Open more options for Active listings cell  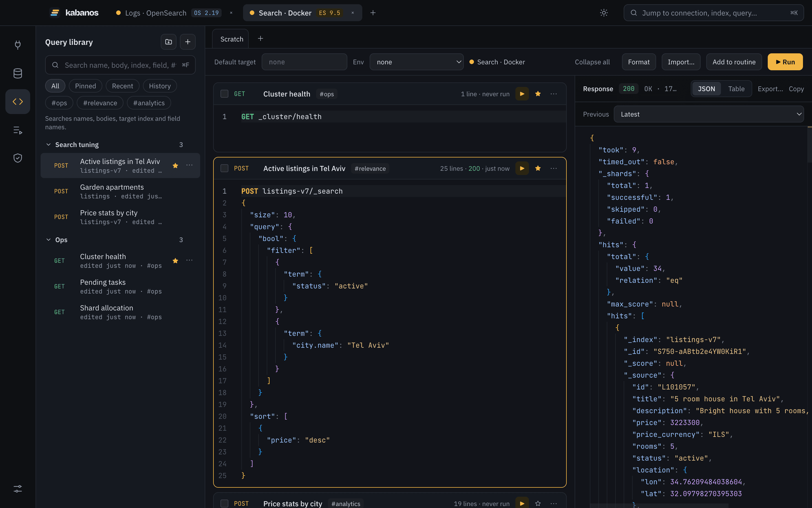click(x=554, y=168)
